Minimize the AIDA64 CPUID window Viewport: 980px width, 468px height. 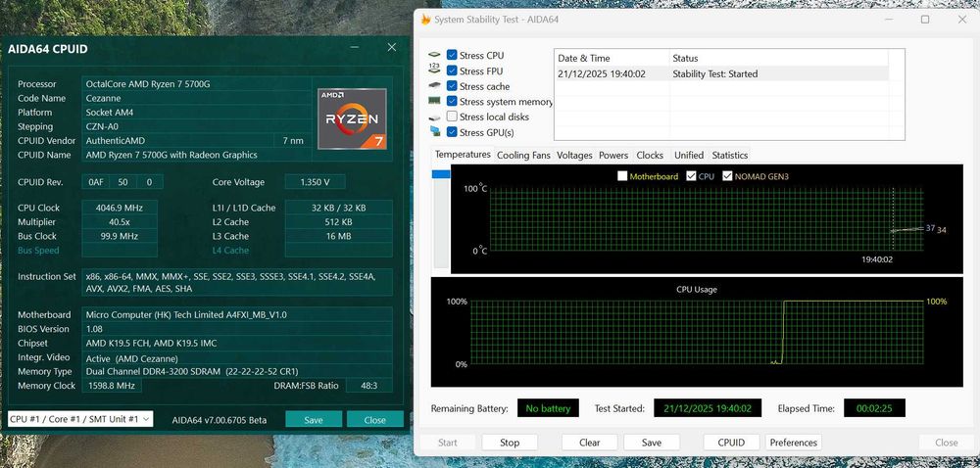355,47
